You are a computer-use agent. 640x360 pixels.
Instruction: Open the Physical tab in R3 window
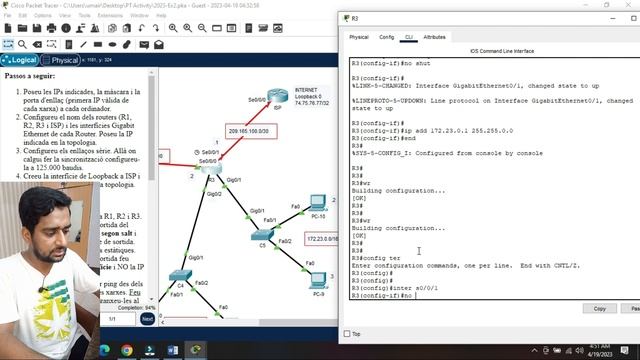359,37
